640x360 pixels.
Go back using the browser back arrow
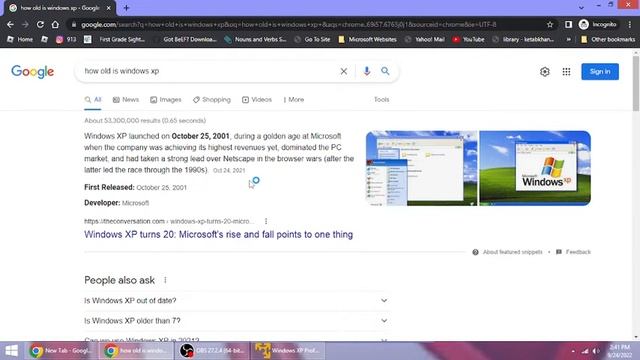point(10,24)
